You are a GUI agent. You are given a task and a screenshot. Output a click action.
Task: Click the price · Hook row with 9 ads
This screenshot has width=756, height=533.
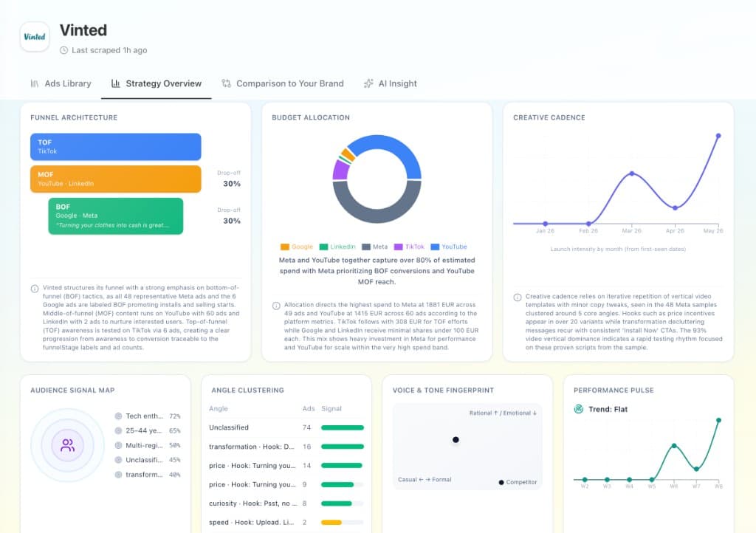286,484
